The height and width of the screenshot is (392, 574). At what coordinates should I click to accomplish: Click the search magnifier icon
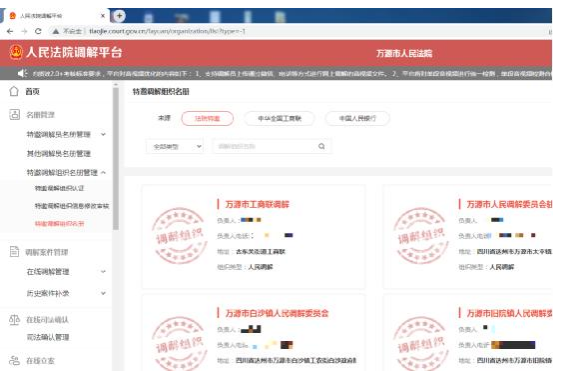click(x=321, y=146)
